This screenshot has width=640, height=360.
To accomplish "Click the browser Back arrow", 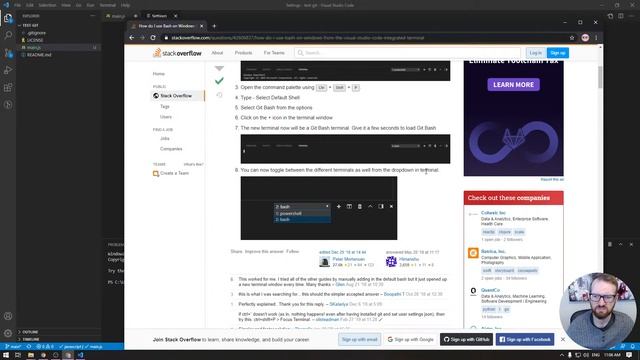I will [x=131, y=38].
